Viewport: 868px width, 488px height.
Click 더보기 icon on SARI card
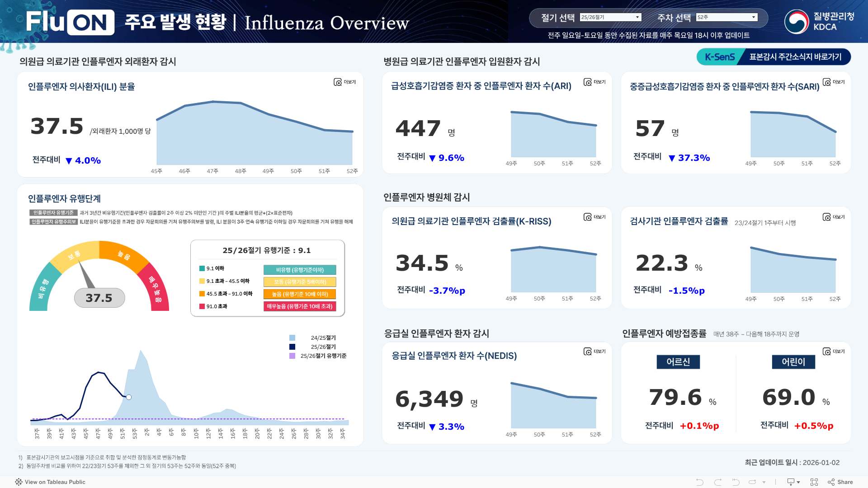pos(826,82)
